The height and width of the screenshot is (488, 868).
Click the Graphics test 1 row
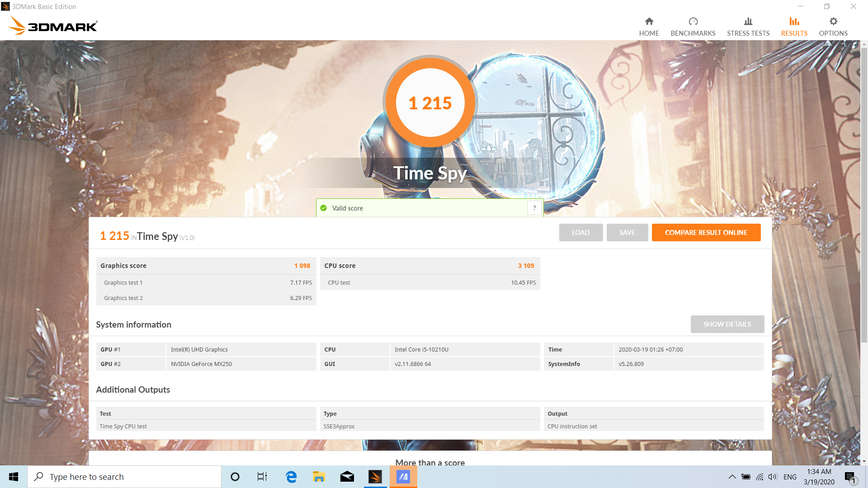(x=206, y=283)
